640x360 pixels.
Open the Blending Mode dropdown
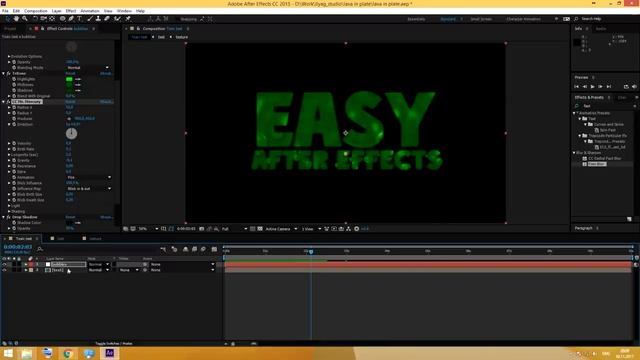88,68
